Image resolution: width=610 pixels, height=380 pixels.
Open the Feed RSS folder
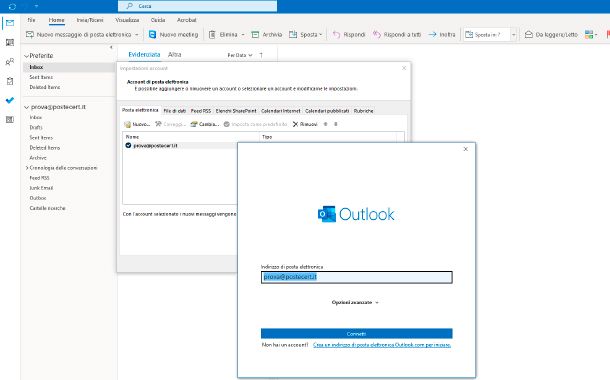tap(39, 178)
